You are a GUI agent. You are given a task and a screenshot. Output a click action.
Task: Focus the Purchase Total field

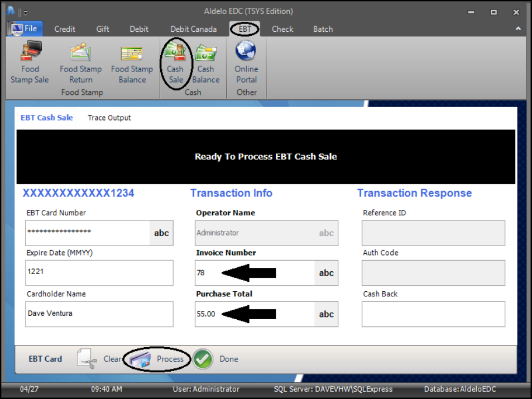click(255, 314)
